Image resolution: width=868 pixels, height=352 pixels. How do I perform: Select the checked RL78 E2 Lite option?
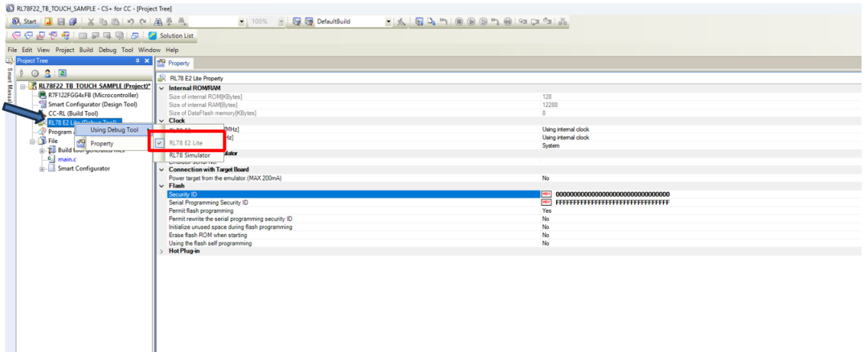pos(185,143)
